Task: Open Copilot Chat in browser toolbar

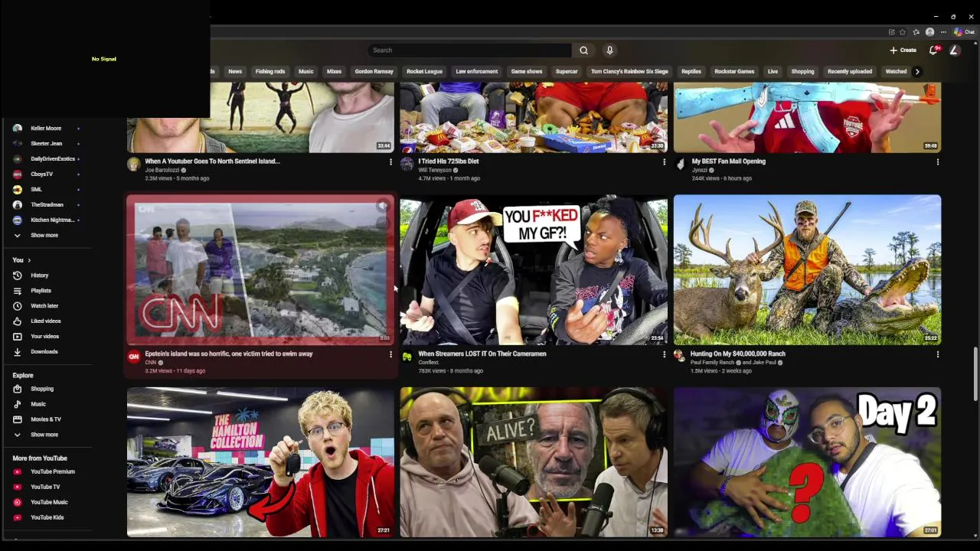Action: click(x=963, y=32)
